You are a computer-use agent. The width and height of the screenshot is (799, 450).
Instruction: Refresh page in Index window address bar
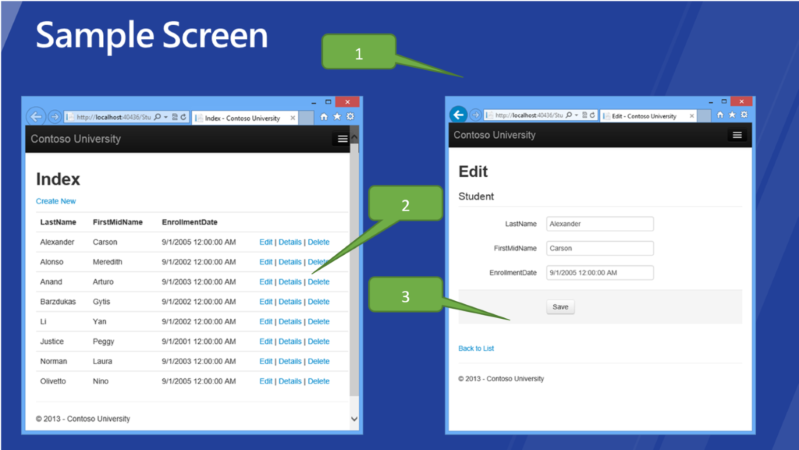tap(183, 117)
